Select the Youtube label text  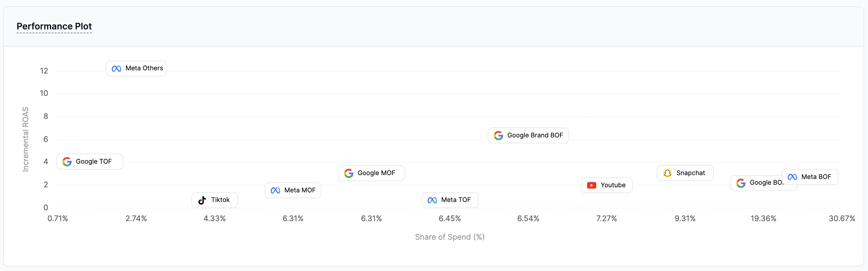tap(613, 185)
